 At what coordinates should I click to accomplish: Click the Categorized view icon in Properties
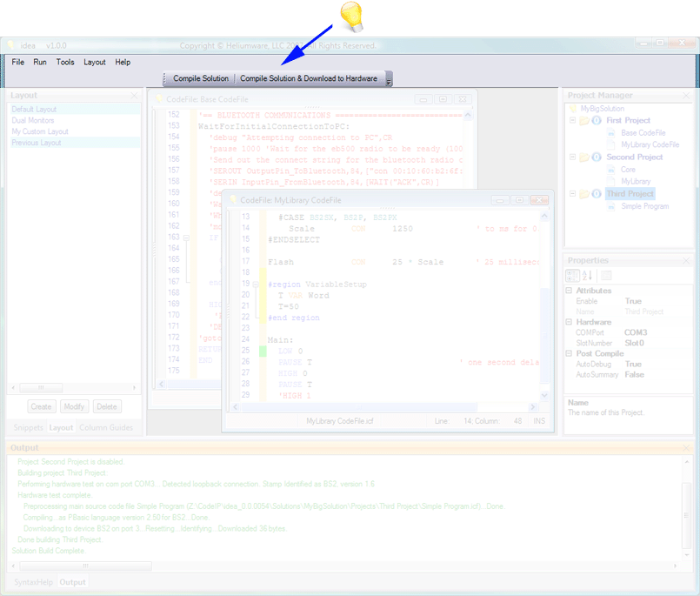571,275
